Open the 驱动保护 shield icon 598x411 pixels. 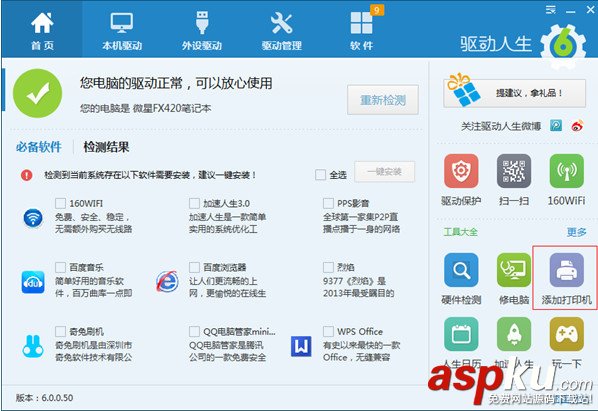461,171
